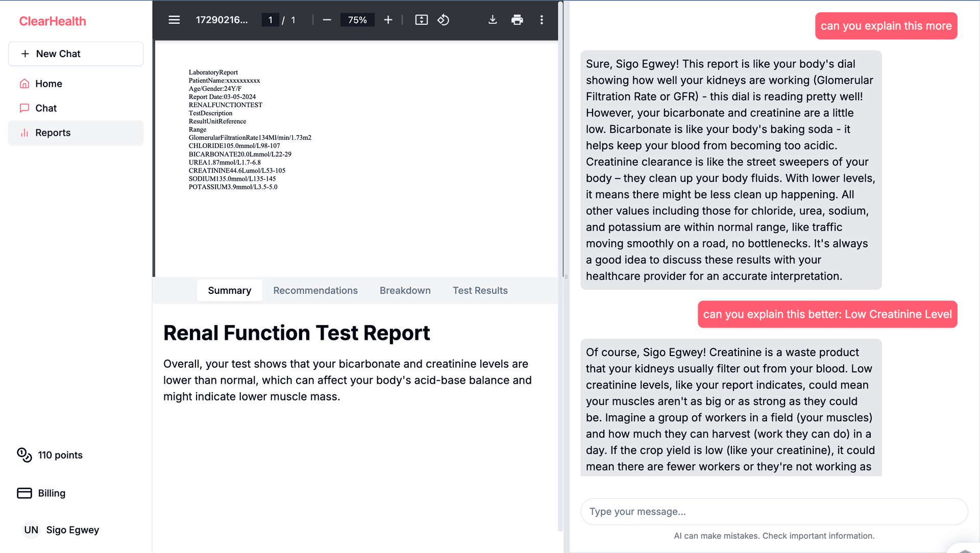Image resolution: width=980 pixels, height=553 pixels.
Task: Click the 'can you explain this more' message
Action: (x=886, y=26)
